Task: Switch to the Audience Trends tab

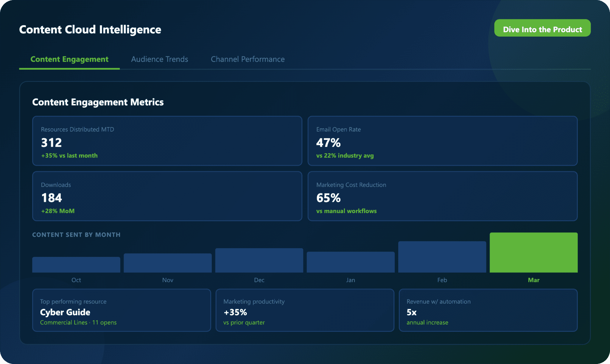Action: [160, 59]
